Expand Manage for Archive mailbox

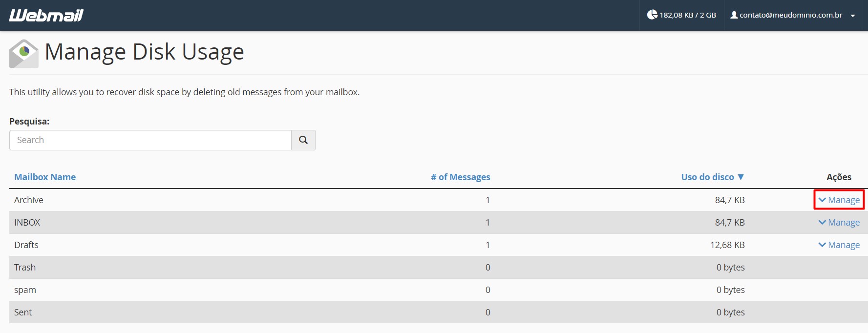pyautogui.click(x=839, y=200)
